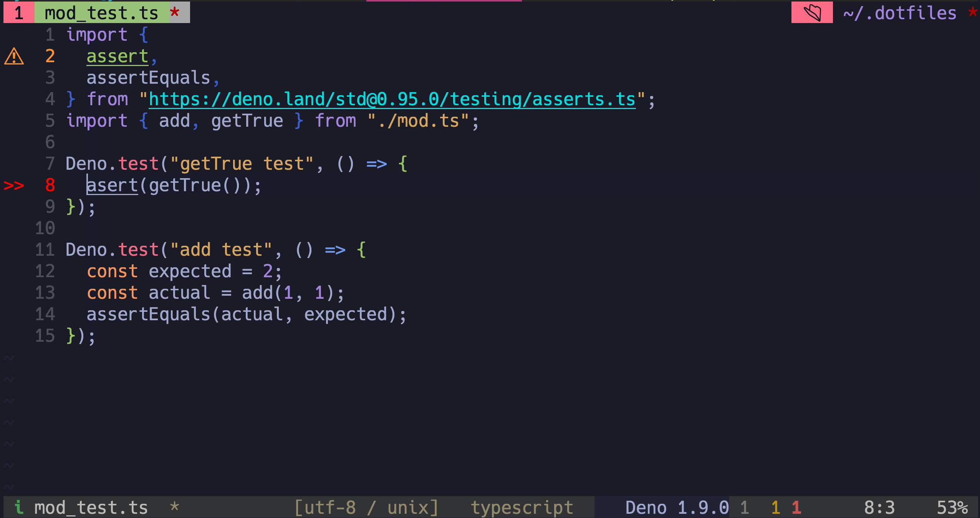
Task: Click the ./mod.ts import path
Action: (418, 121)
